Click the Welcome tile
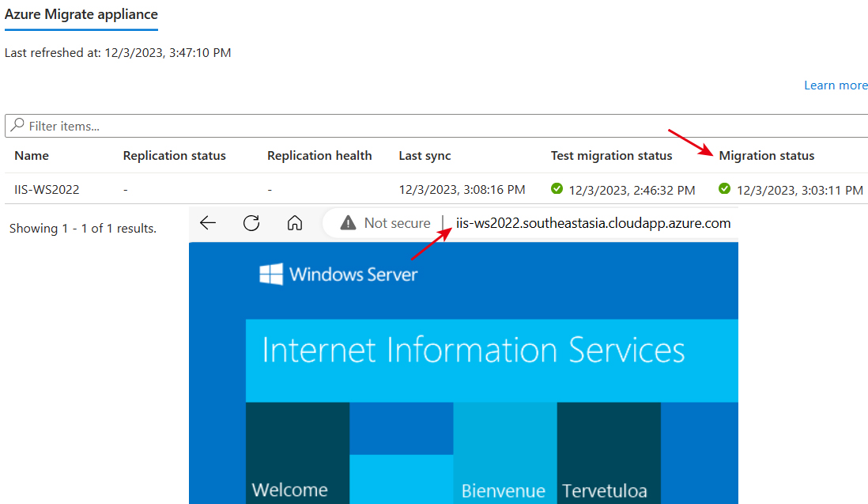 (297, 453)
